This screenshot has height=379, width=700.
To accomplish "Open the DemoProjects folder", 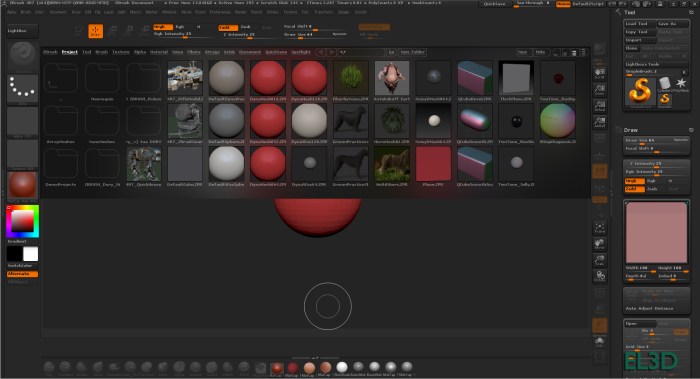I will pos(61,167).
